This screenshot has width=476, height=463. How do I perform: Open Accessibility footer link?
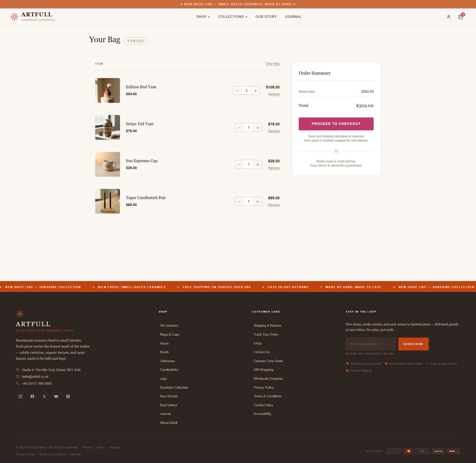coord(262,414)
